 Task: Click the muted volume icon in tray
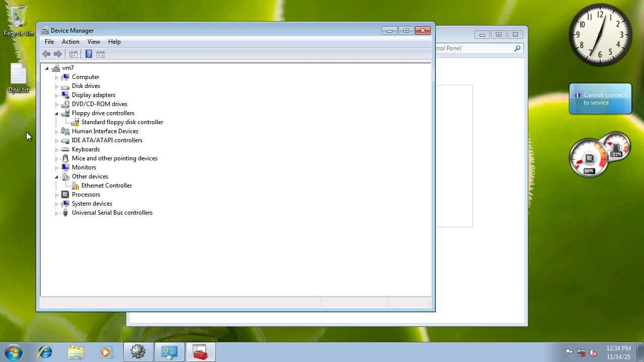[593, 352]
